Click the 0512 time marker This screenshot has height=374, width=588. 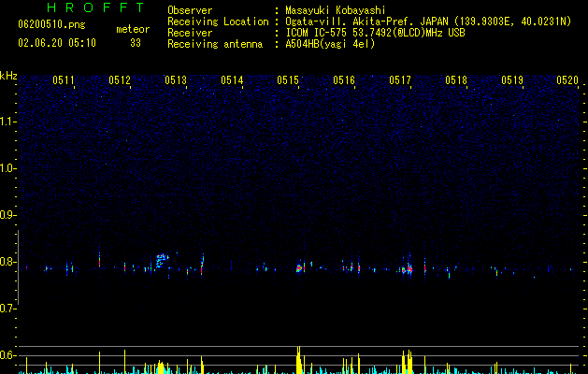(x=120, y=80)
